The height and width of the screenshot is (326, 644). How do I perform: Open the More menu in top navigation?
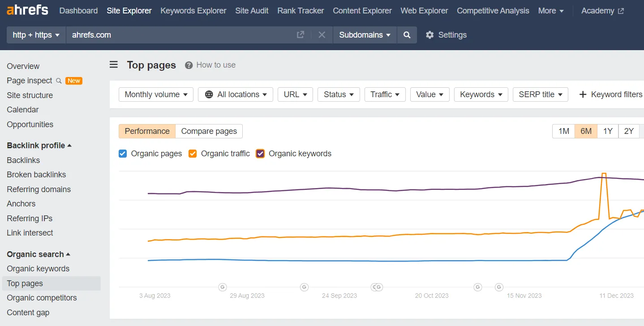click(x=551, y=11)
